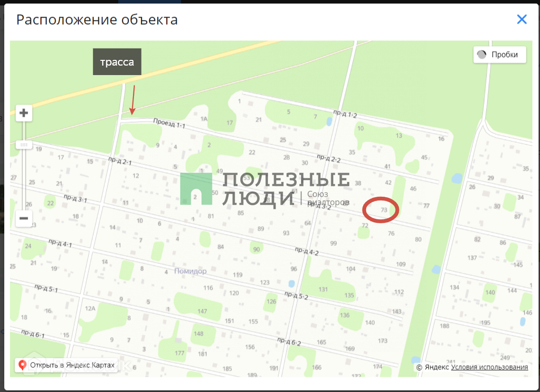Click the red location pin icon
This screenshot has width=540, height=392.
(x=22, y=365)
